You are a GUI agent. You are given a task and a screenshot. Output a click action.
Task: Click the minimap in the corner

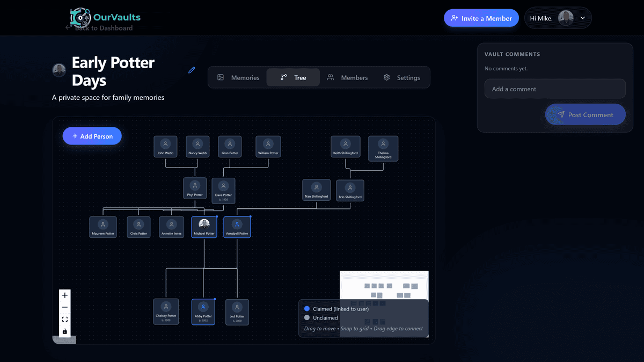(x=384, y=285)
